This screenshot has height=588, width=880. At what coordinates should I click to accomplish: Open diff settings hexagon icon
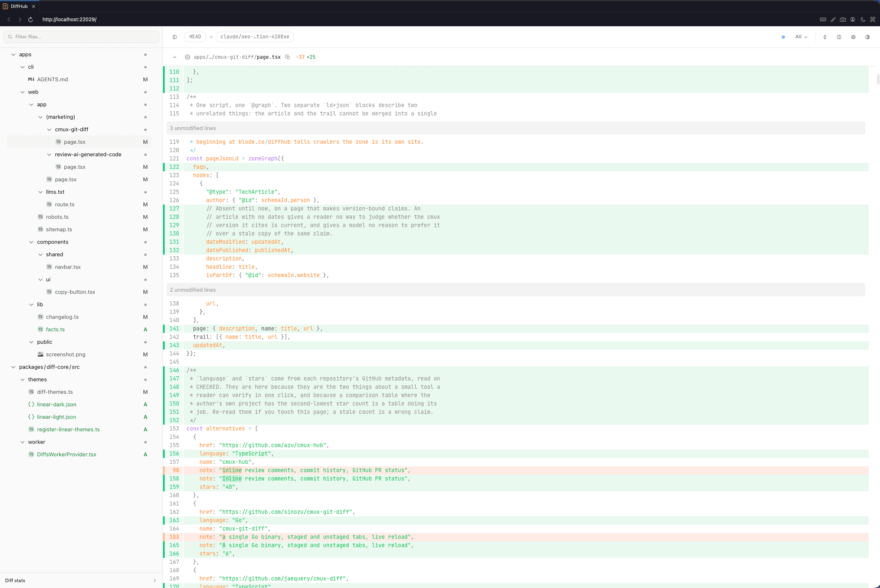pyautogui.click(x=853, y=37)
